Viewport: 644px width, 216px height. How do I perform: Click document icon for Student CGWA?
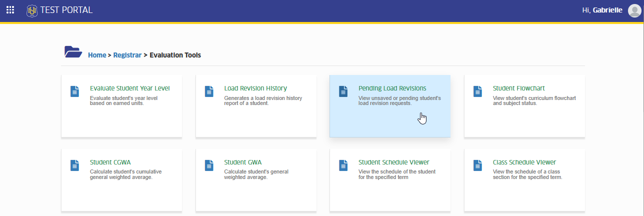(74, 165)
